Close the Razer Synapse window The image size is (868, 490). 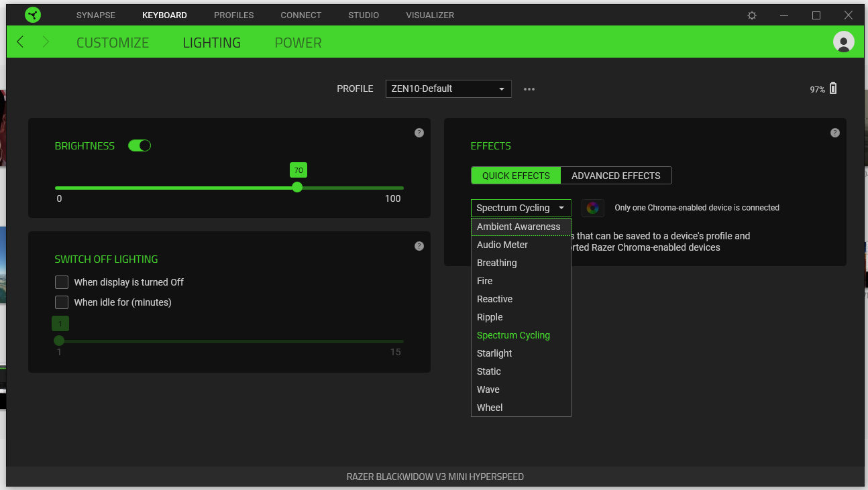click(849, 15)
